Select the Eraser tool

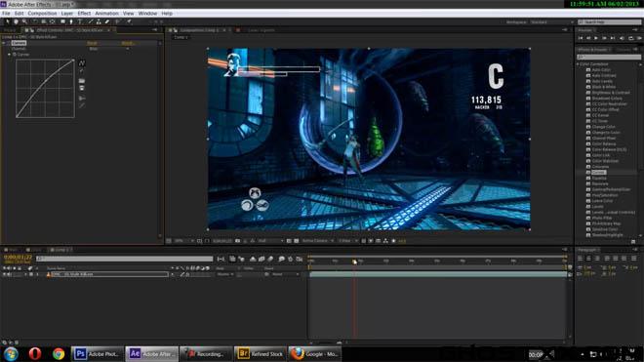coord(107,21)
